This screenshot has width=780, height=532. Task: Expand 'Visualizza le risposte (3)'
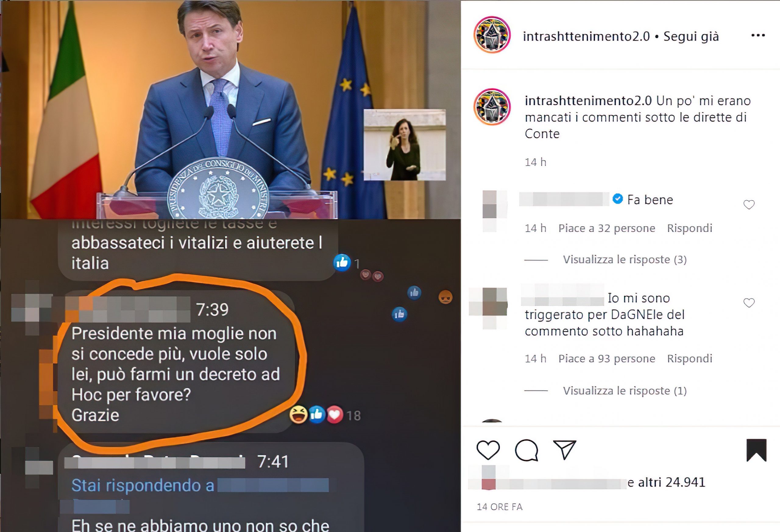[625, 259]
